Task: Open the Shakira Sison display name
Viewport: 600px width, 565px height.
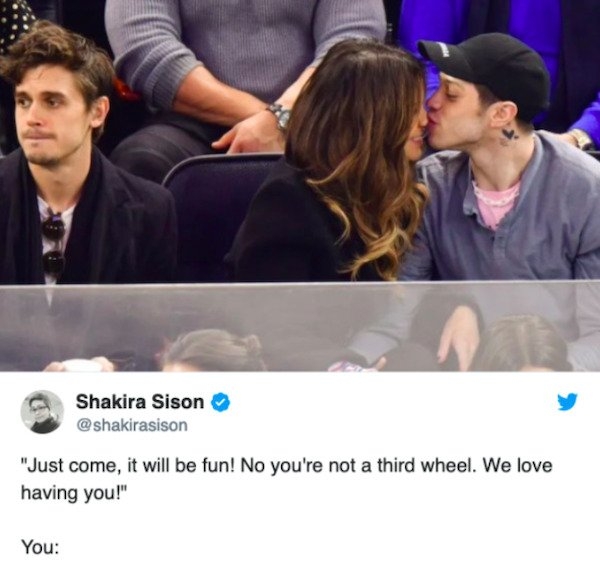Action: [140, 402]
